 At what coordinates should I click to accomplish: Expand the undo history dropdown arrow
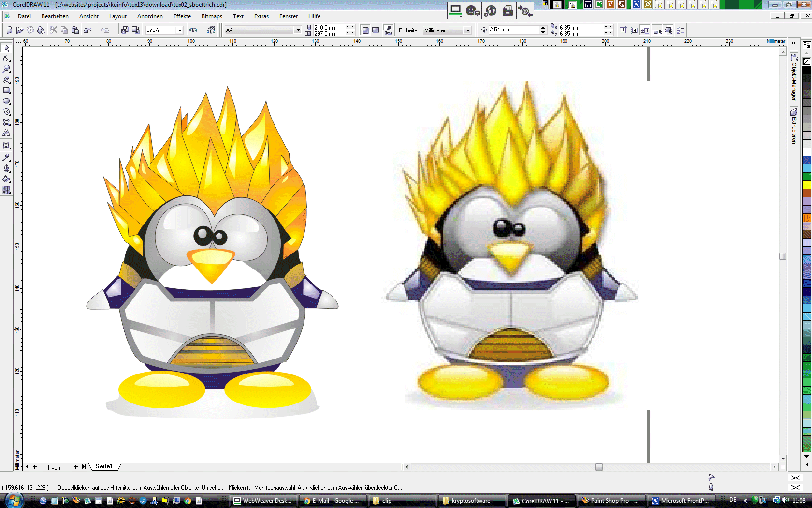pos(96,30)
